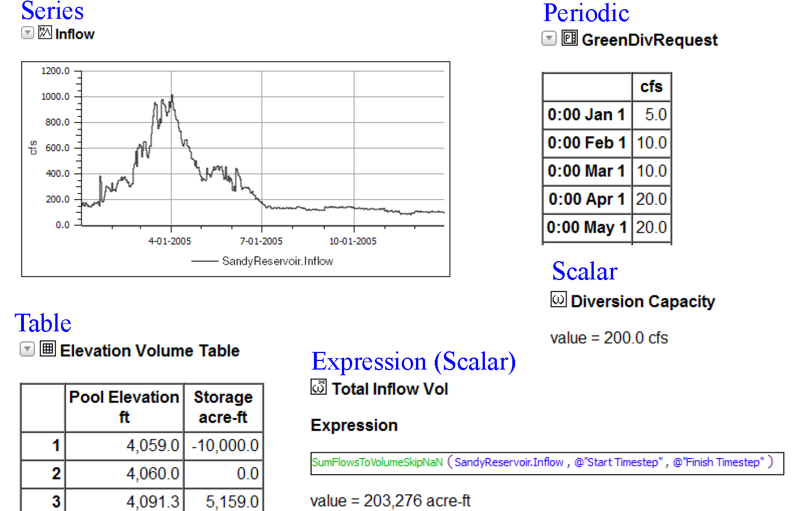Select row 2 header in elevation table
The height and width of the screenshot is (511, 812).
pos(43,473)
